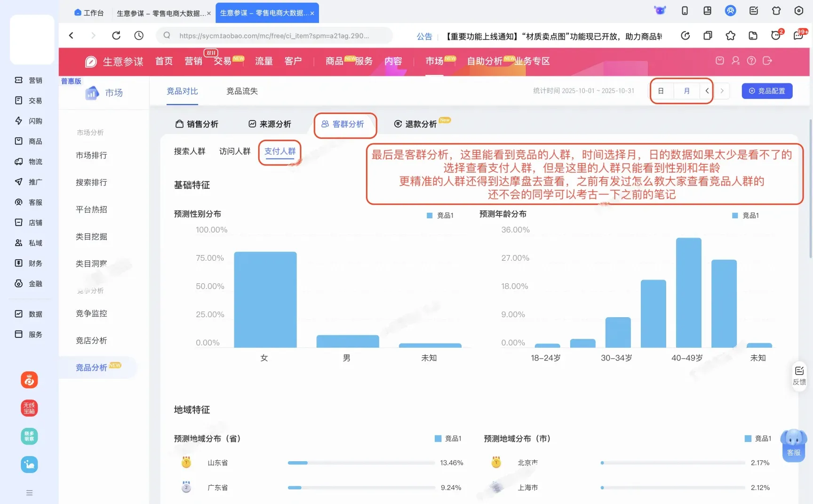
Task: Click the logout icon in red header
Action: coord(767,61)
